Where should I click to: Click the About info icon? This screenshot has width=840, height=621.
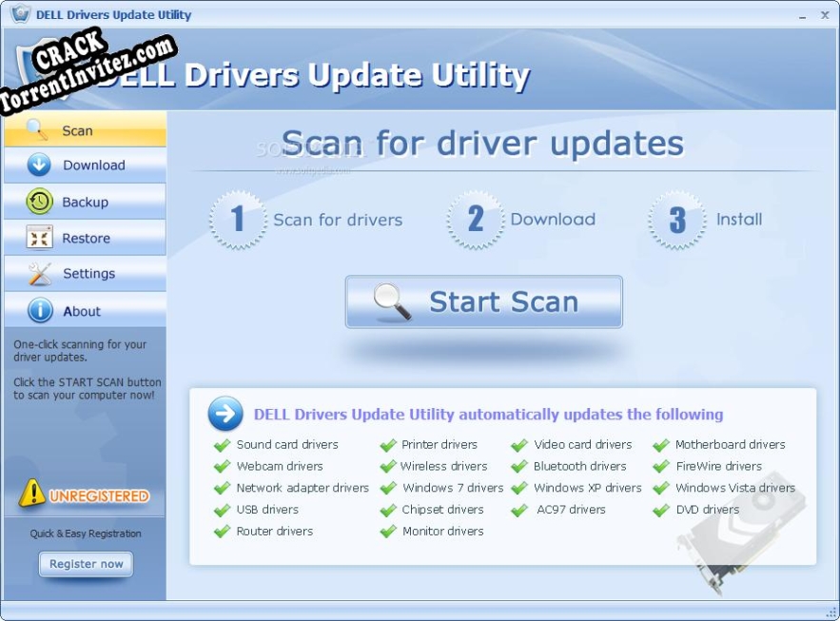click(x=38, y=310)
